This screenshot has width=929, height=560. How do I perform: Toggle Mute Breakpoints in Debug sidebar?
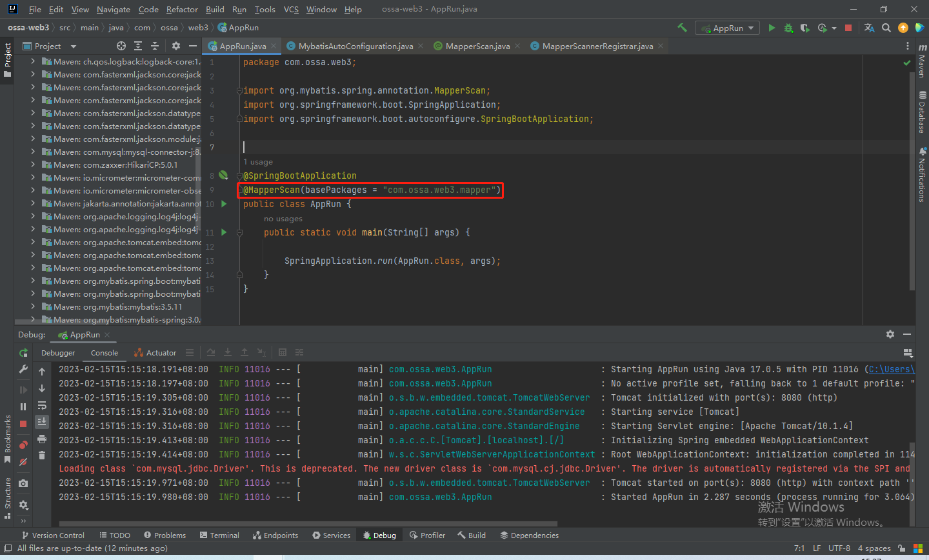(x=23, y=462)
